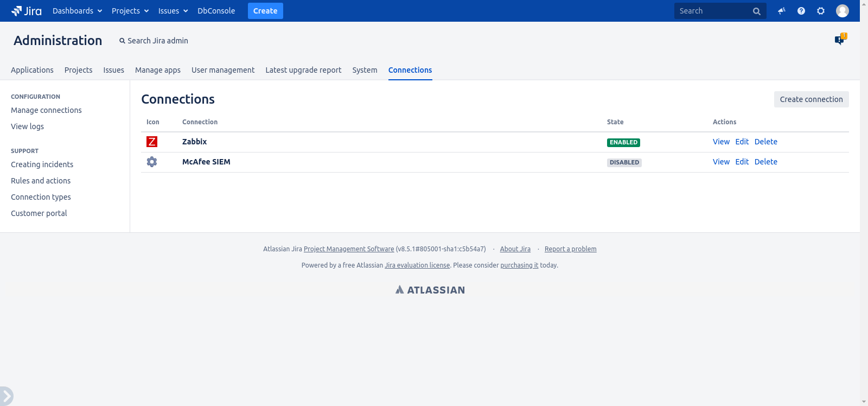Open Creating incidents support page
Image resolution: width=868 pixels, height=406 pixels.
pyautogui.click(x=42, y=164)
